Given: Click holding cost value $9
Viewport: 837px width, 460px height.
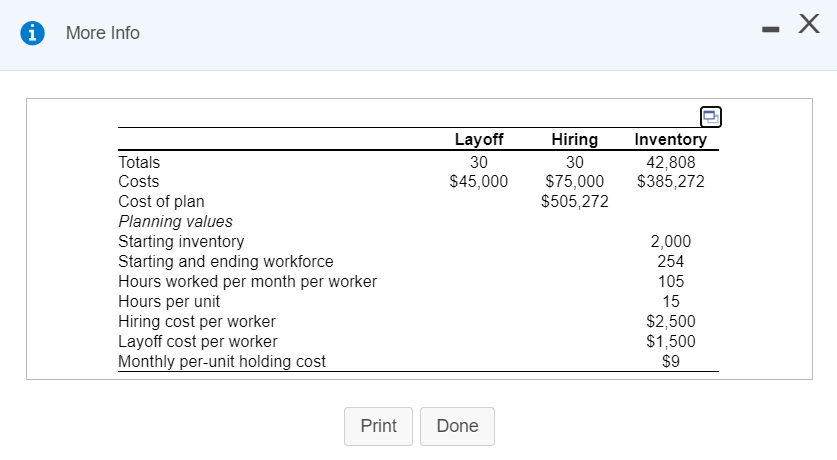Looking at the screenshot, I should 671,361.
